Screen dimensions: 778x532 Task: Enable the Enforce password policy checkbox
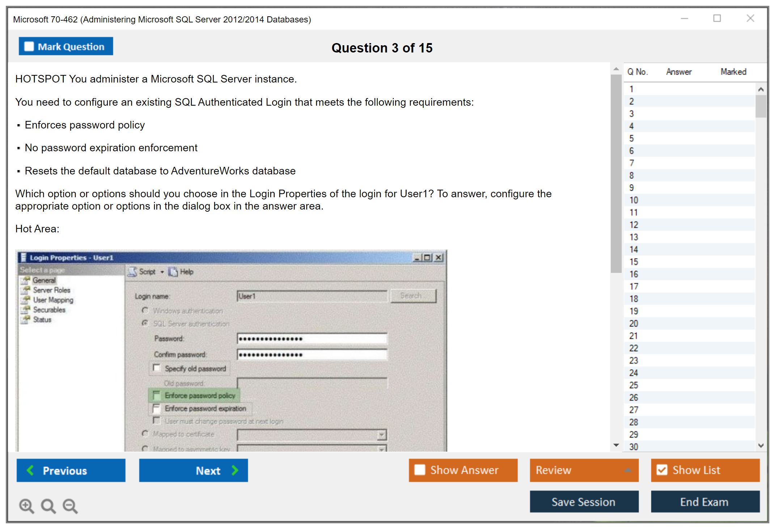point(156,395)
